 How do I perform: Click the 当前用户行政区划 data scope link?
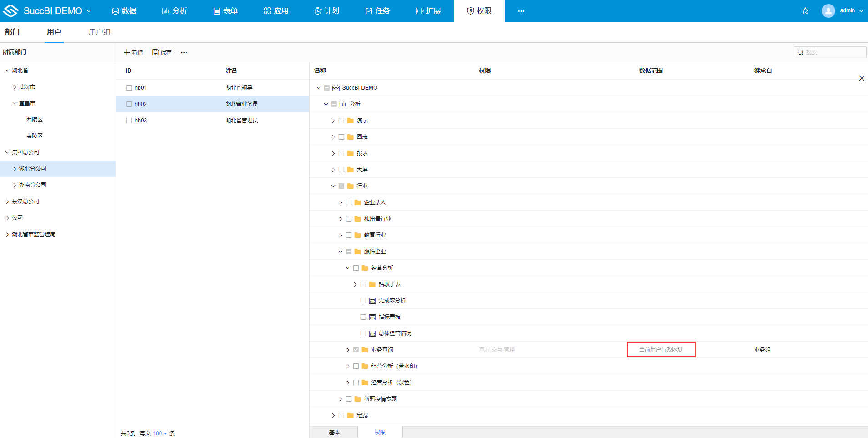click(x=661, y=349)
